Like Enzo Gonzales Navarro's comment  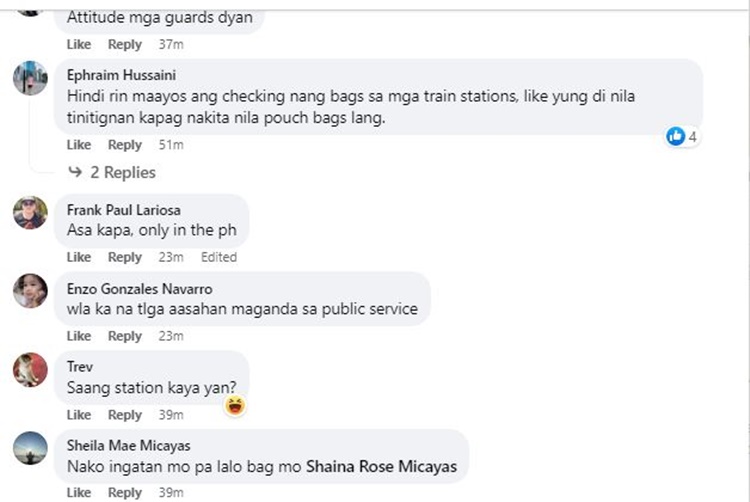[x=79, y=336]
